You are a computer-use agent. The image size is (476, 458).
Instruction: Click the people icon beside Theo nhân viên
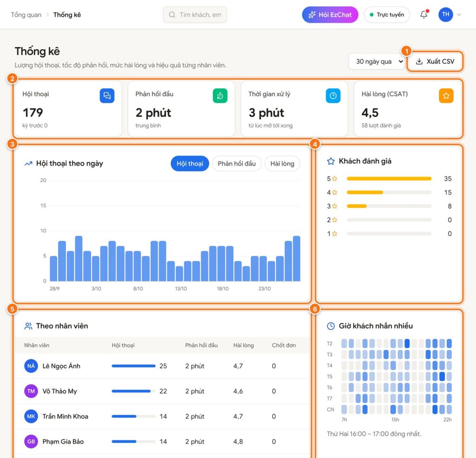tap(28, 326)
